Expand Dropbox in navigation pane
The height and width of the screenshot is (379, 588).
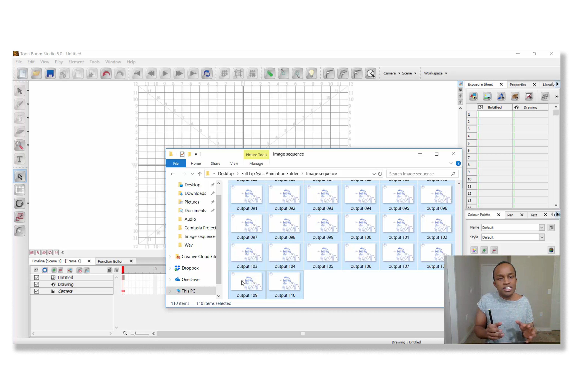tap(170, 268)
